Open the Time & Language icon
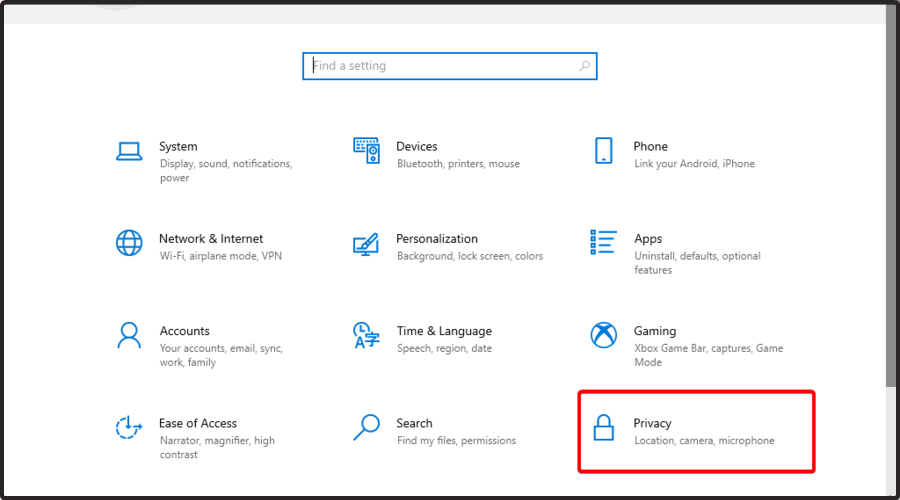Screen dimensions: 900x500 pos(366,335)
